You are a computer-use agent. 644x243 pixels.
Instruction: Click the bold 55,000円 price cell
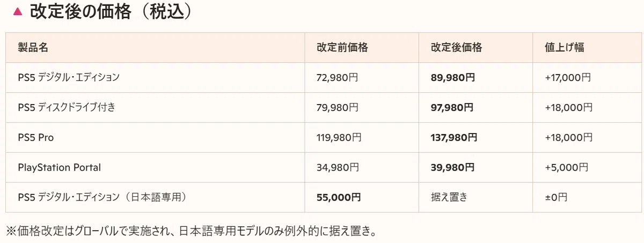(x=339, y=197)
